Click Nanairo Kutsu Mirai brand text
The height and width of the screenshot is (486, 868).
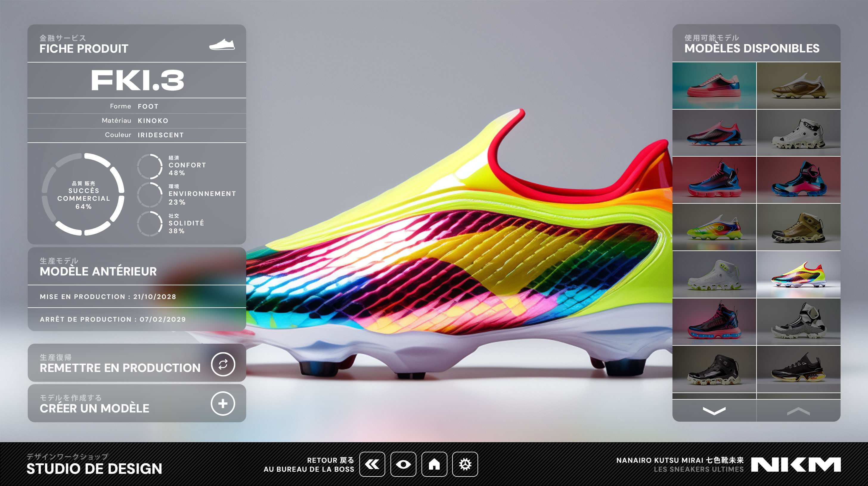tap(680, 460)
